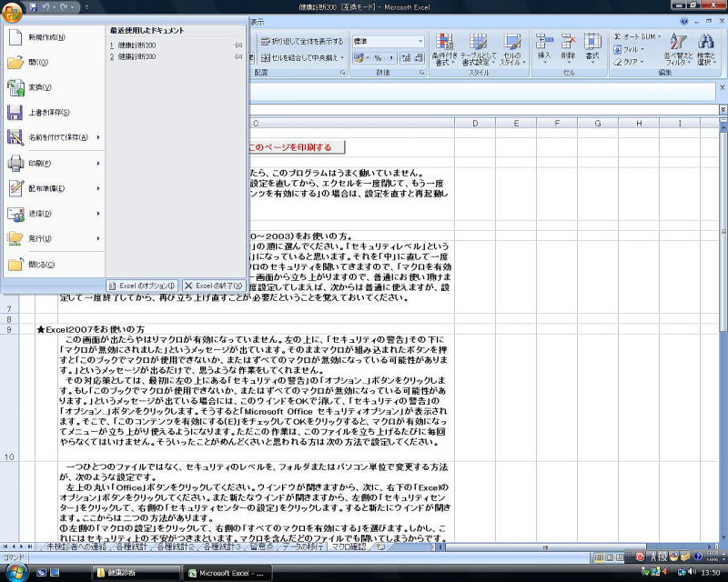Open 検索と選択 find and select

(x=706, y=50)
